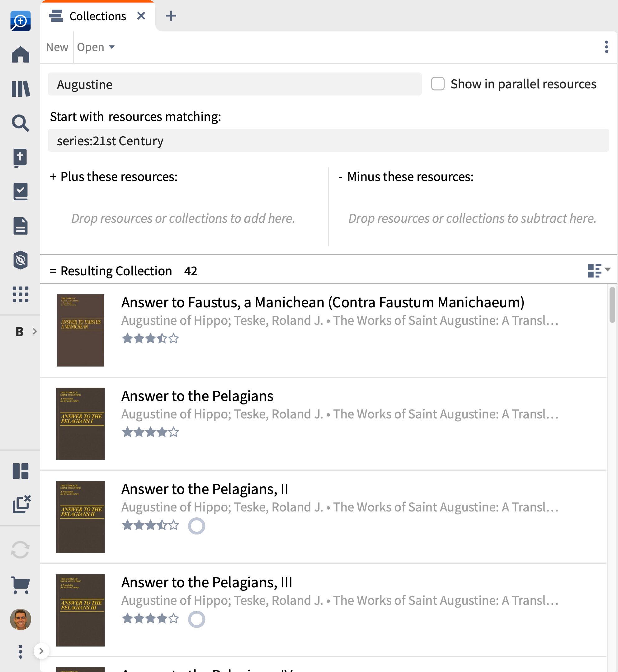Open the panel three-dot menu
This screenshot has height=672, width=618.
point(606,47)
